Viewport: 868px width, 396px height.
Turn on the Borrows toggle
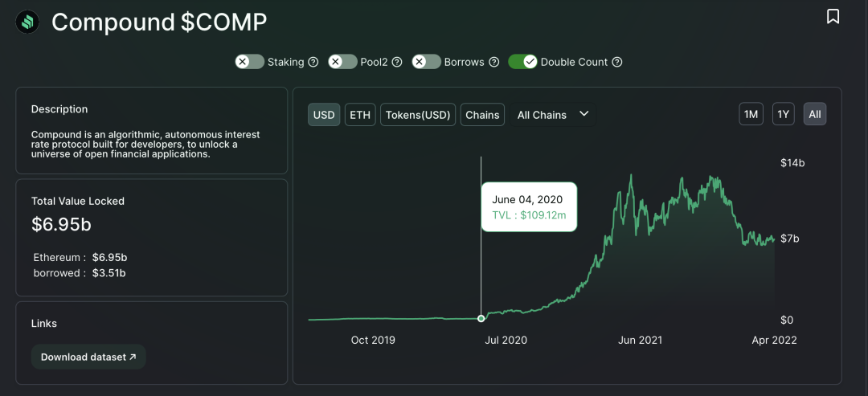[x=426, y=62]
